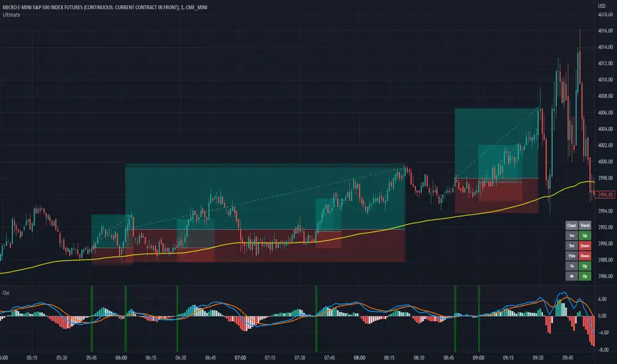Screen dimensions: 617x364
Task: Click the 1m timeframe cell in trend table
Action: [571, 236]
